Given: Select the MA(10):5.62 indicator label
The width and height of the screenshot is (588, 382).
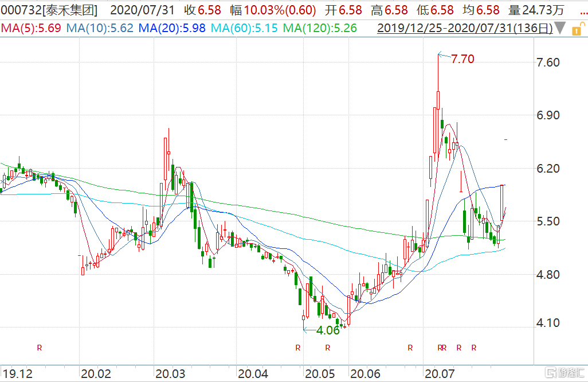Looking at the screenshot, I should tap(100, 28).
